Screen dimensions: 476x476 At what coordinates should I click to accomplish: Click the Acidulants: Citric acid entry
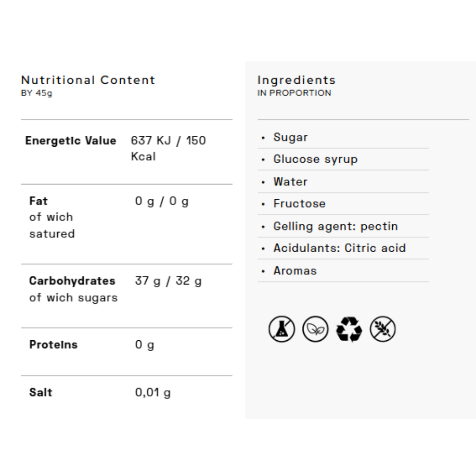[x=339, y=248]
